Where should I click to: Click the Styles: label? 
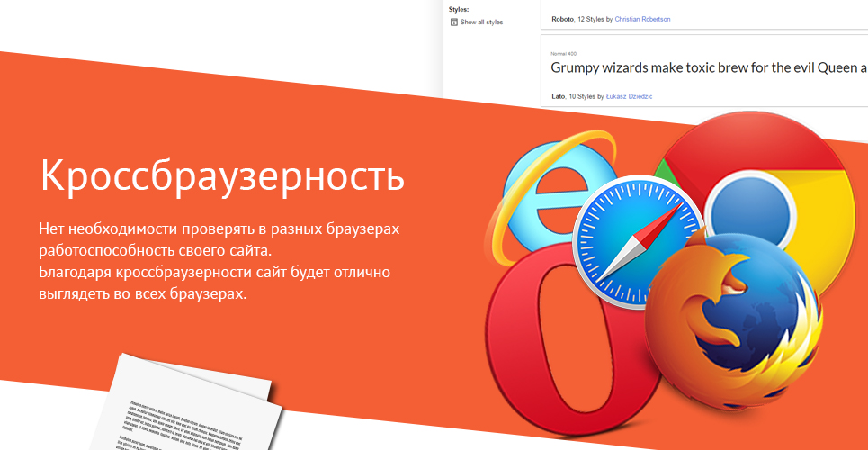coord(459,9)
